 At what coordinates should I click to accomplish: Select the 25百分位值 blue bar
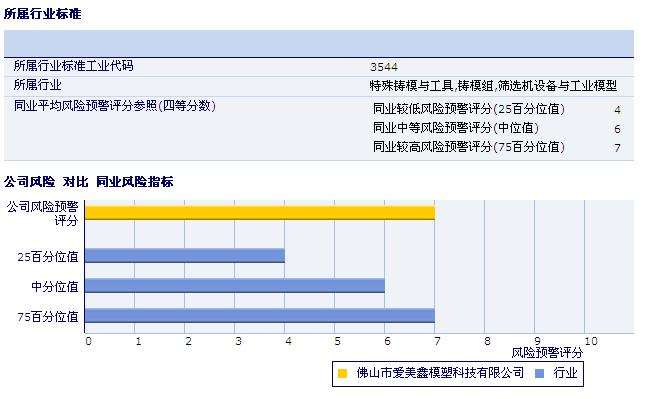click(x=184, y=256)
